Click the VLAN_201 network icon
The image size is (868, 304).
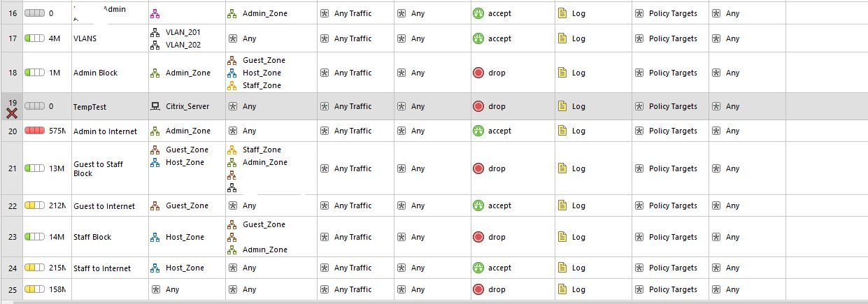pyautogui.click(x=156, y=32)
